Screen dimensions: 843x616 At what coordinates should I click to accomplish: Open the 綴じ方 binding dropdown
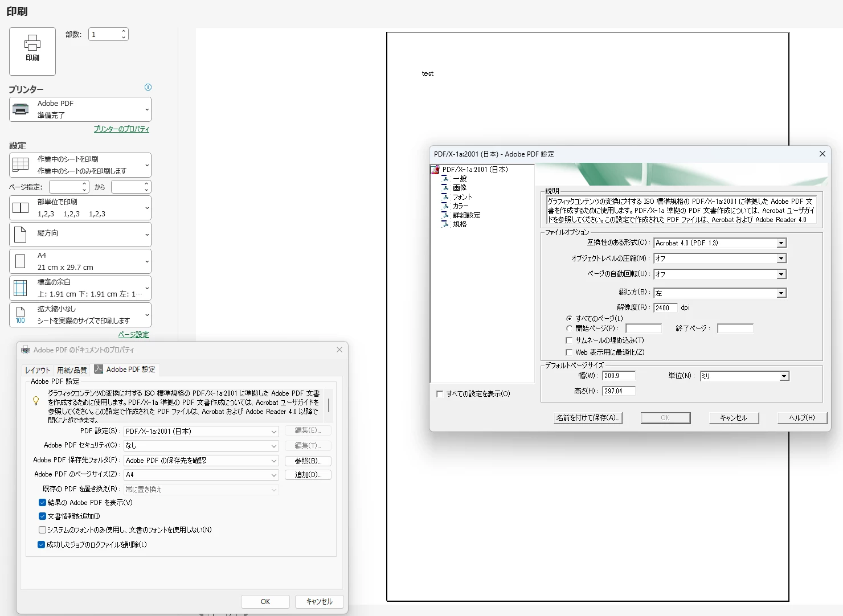coord(720,293)
